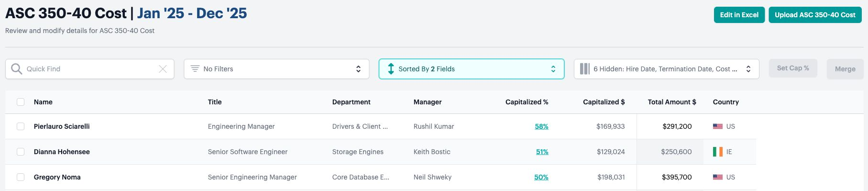Select the name Gregory Noma
868x191 pixels.
click(57, 177)
